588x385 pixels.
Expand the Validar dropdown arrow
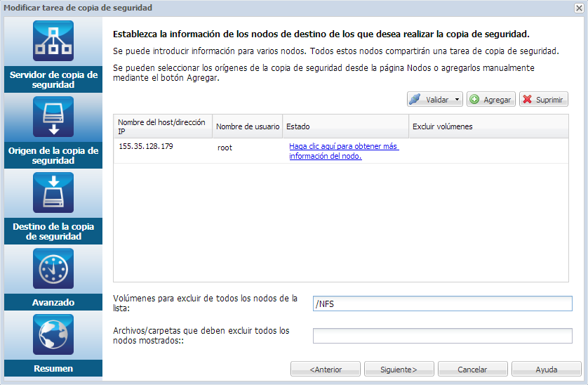457,100
